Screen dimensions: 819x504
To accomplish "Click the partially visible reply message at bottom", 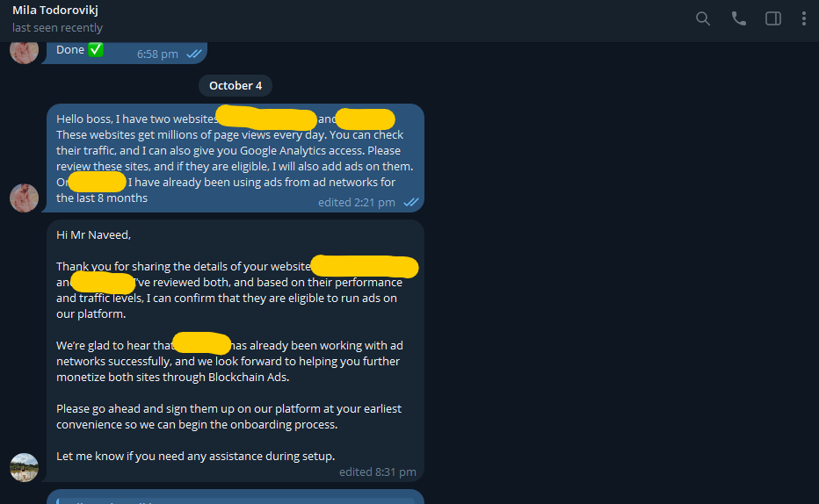I will (x=235, y=497).
